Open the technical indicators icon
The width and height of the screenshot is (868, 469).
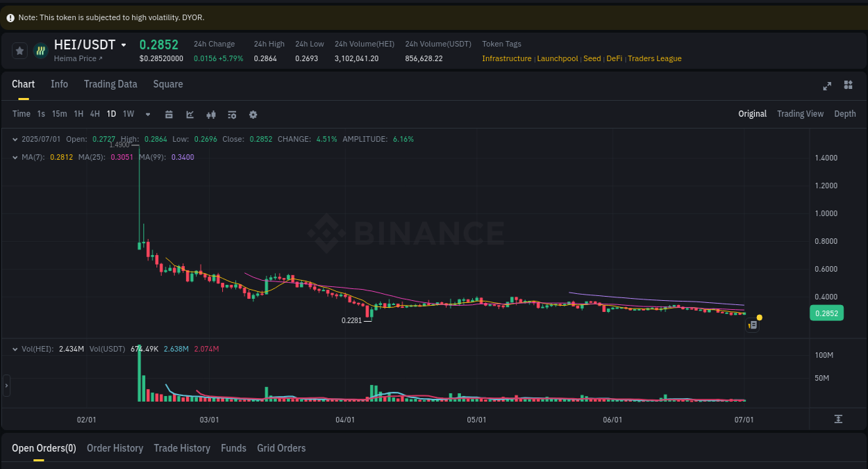tap(211, 114)
